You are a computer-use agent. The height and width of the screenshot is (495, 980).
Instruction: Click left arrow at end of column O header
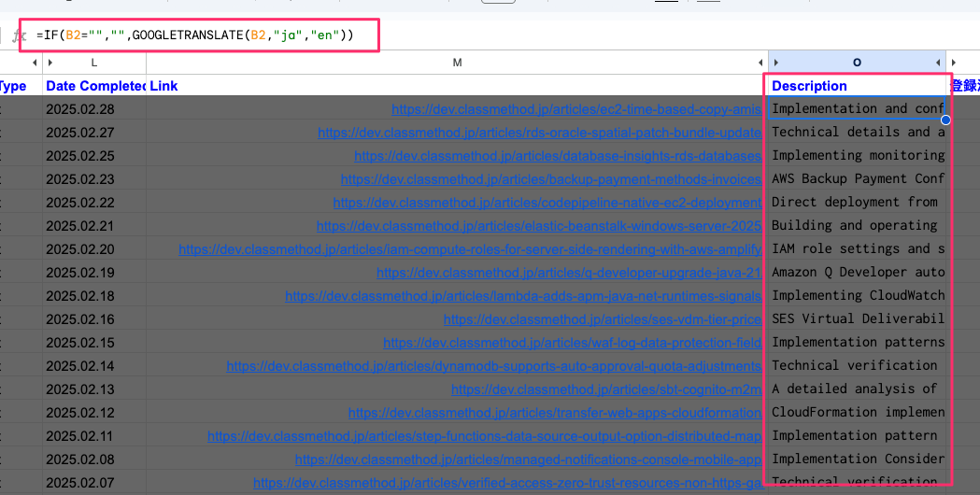pyautogui.click(x=938, y=63)
